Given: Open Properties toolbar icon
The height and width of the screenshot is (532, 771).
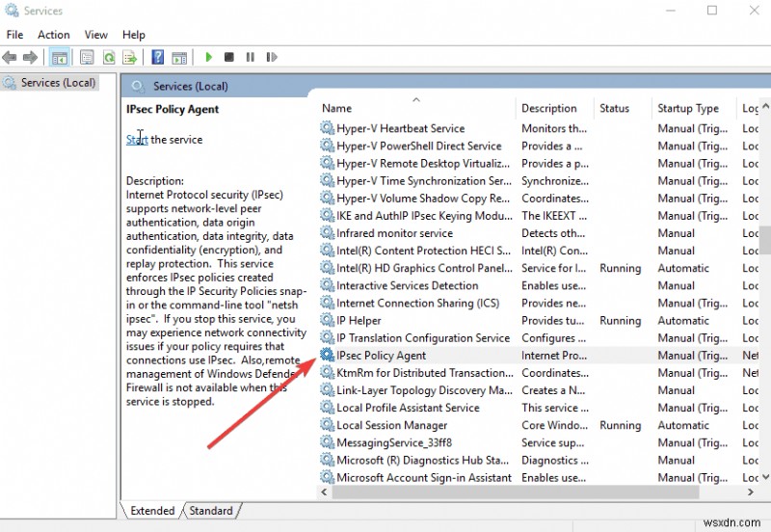Looking at the screenshot, I should click(x=87, y=58).
